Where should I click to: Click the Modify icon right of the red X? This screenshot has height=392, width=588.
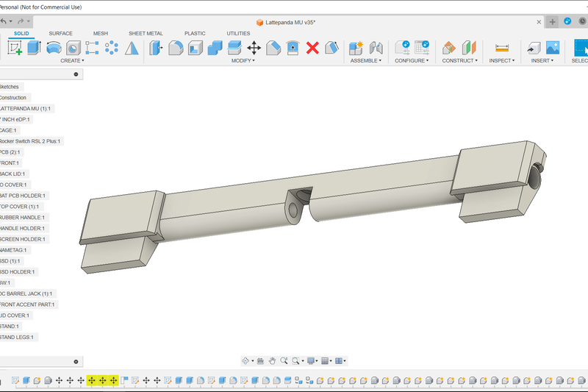(x=332, y=48)
